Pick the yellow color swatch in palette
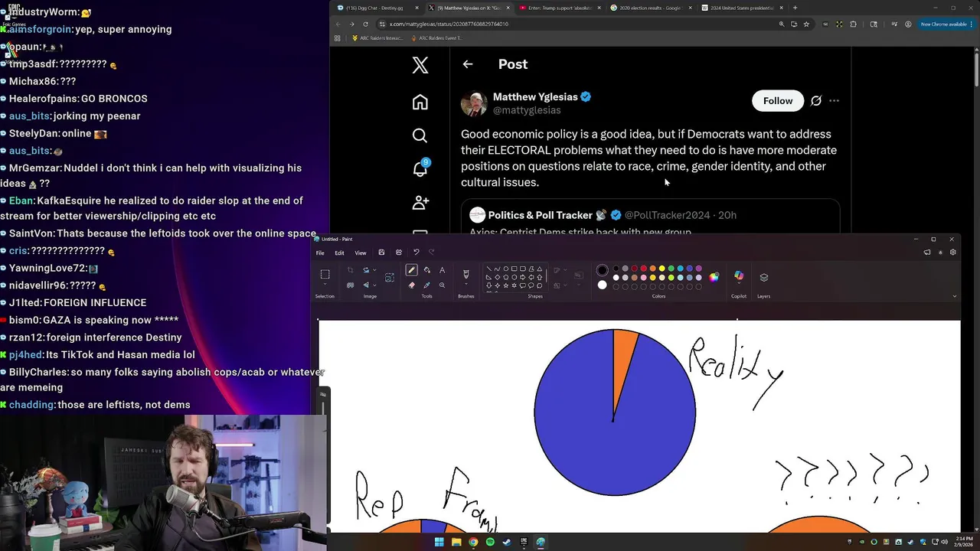980x551 pixels. pyautogui.click(x=661, y=269)
